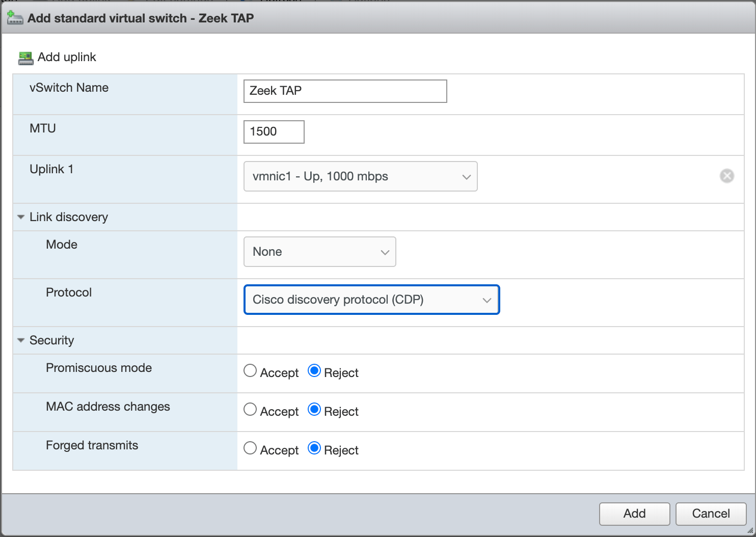
Task: Click the Add button to create the switch
Action: [634, 514]
